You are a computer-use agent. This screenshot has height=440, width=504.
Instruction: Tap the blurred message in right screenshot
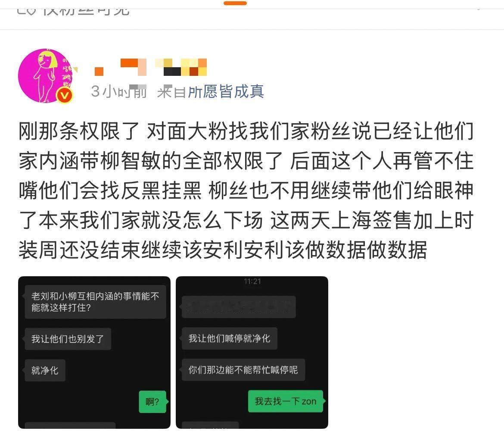click(239, 307)
